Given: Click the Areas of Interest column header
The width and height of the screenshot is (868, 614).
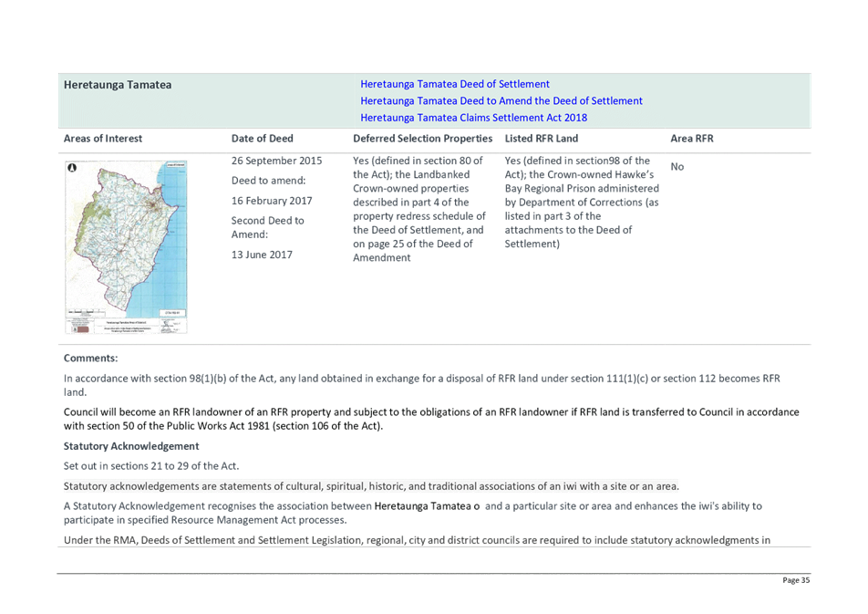Looking at the screenshot, I should coord(103,139).
